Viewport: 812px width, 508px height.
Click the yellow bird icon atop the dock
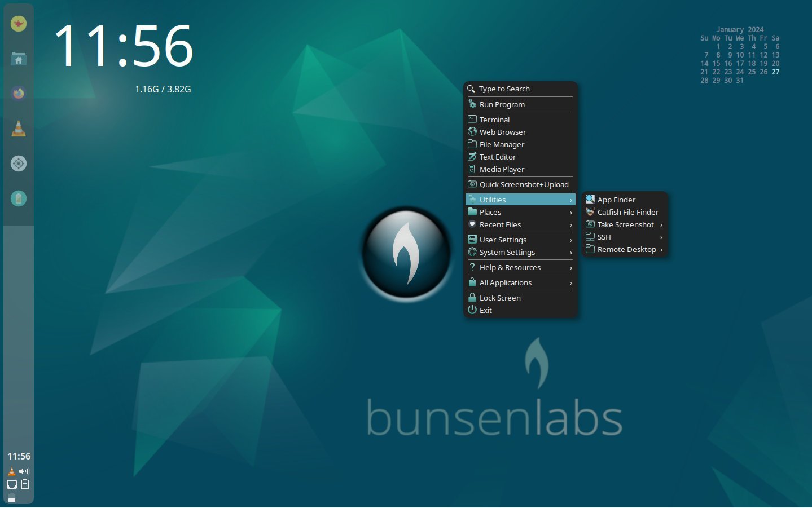(19, 23)
